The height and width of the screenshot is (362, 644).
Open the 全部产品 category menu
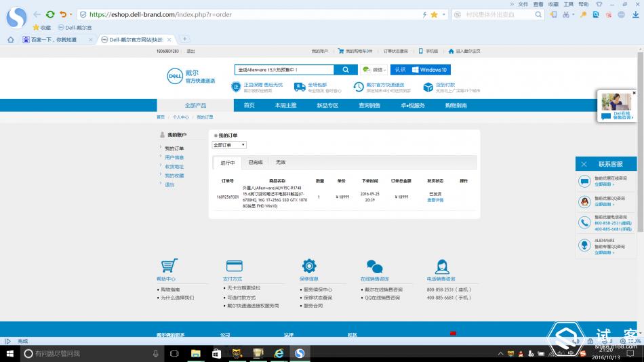coord(195,105)
